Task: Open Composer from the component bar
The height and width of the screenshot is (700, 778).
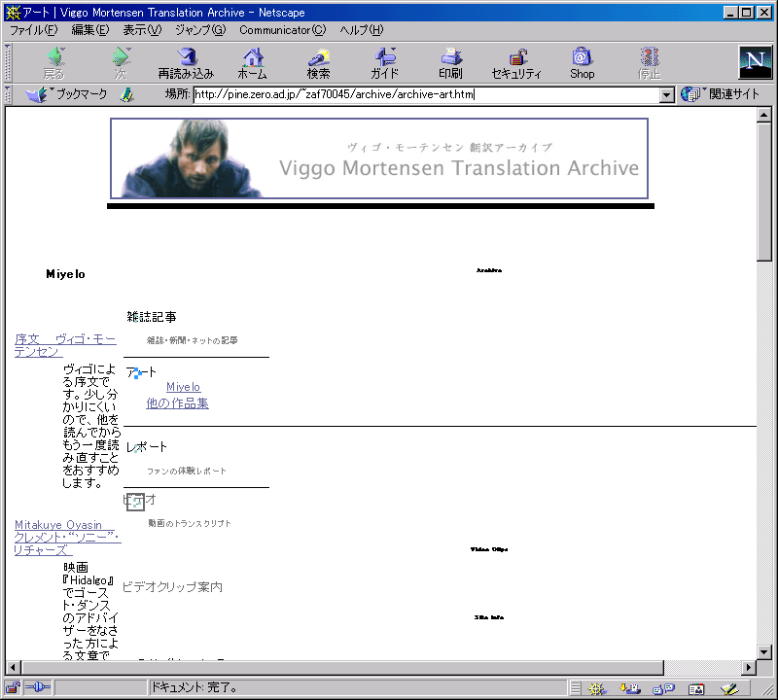Action: click(x=729, y=688)
